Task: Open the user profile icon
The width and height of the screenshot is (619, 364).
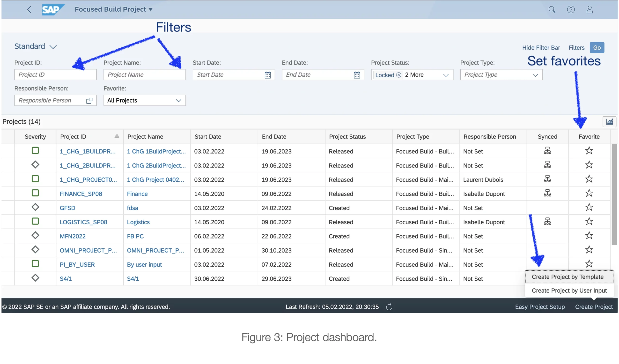Action: (590, 10)
